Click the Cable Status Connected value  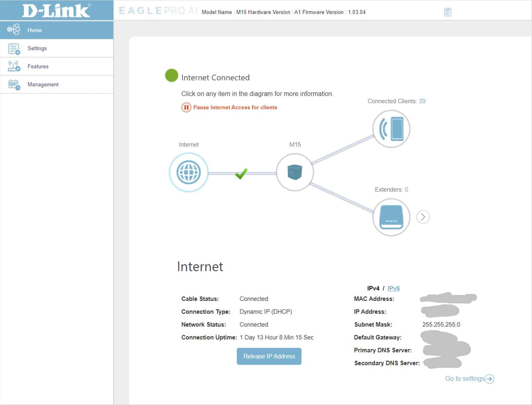[254, 299]
